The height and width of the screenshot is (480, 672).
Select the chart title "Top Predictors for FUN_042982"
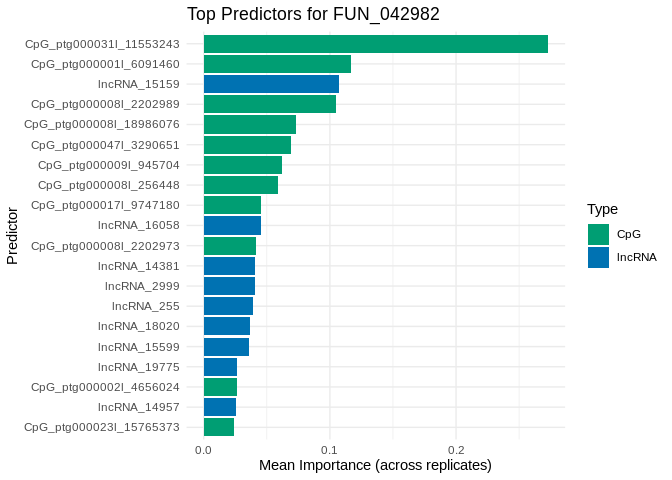point(313,14)
